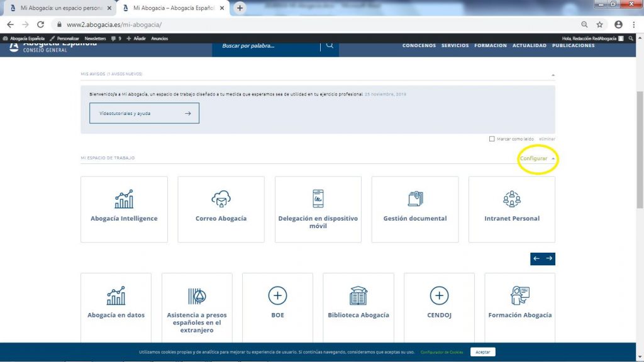Open the Configurador de Cookies link
644x362 pixels.
[441, 352]
